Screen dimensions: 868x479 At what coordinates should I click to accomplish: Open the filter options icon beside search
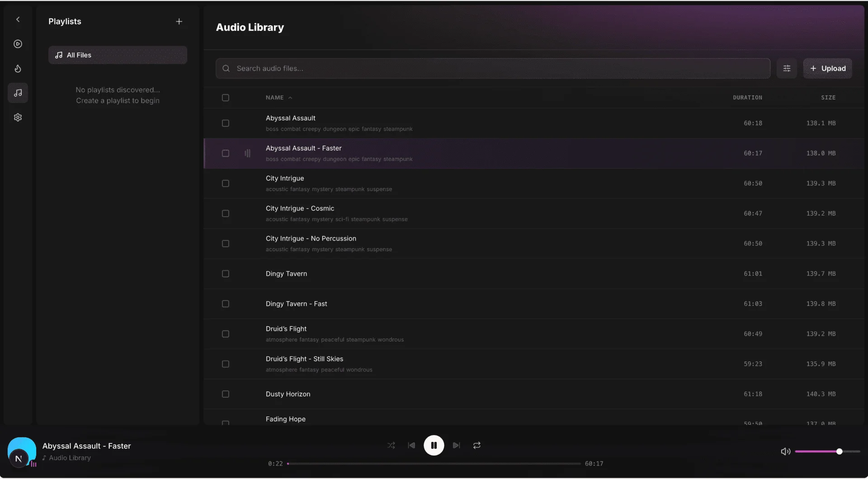787,68
